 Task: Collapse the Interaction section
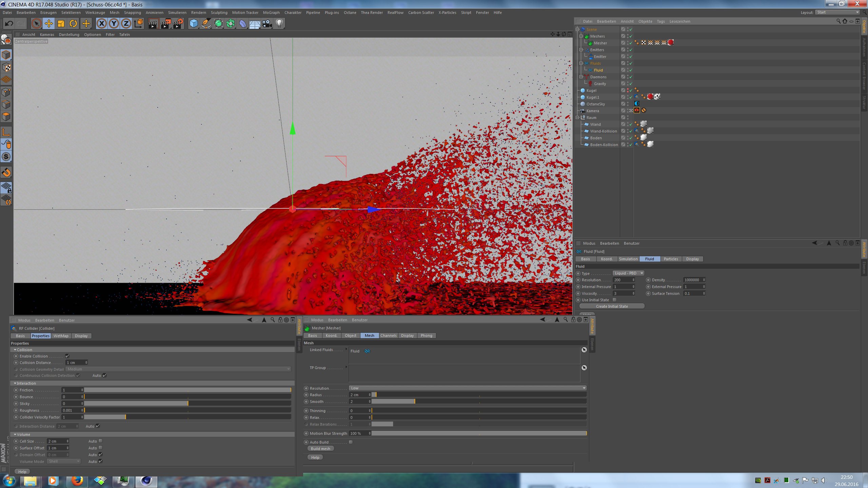tap(15, 383)
